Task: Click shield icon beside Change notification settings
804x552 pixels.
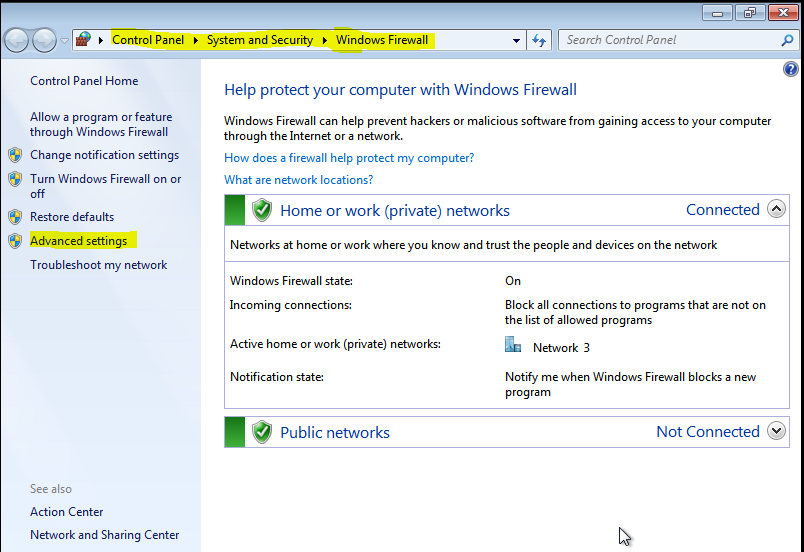Action: point(15,155)
